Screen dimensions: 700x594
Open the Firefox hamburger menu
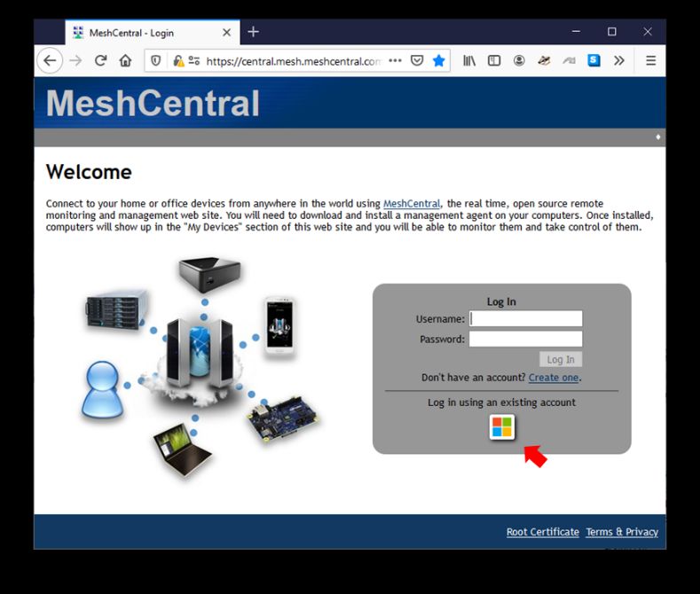pos(650,61)
